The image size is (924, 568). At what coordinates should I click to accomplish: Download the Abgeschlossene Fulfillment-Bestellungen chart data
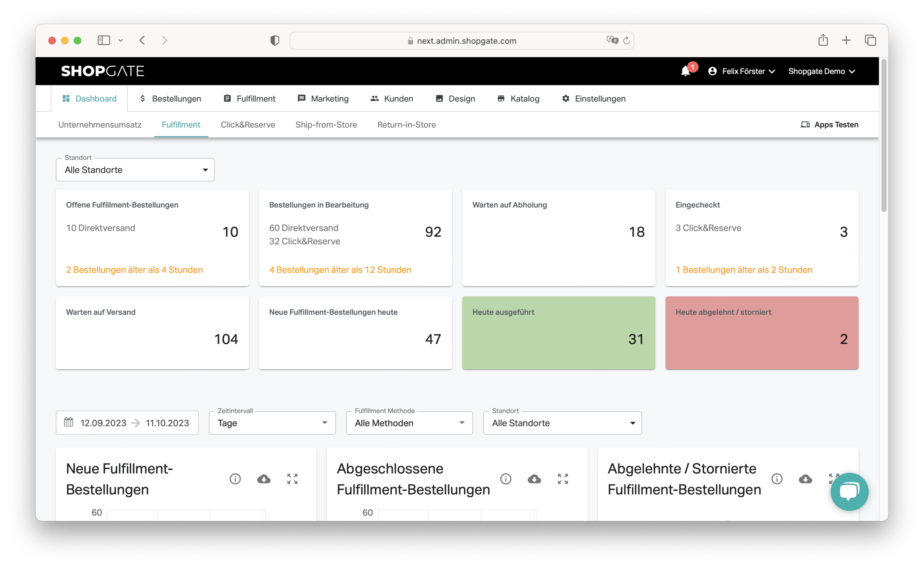(534, 478)
